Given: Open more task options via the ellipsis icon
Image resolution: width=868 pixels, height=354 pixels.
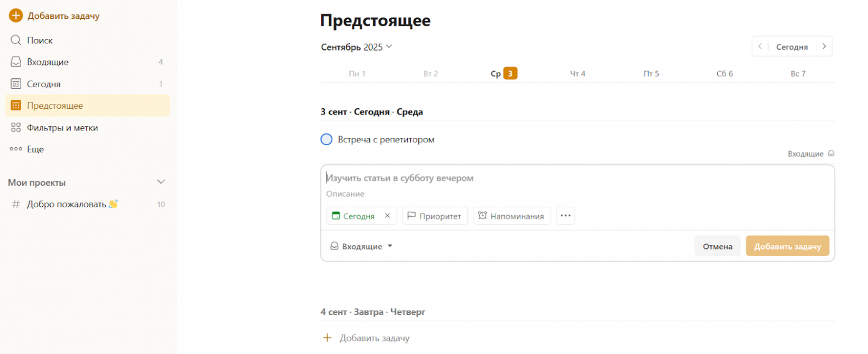Looking at the screenshot, I should (x=565, y=215).
